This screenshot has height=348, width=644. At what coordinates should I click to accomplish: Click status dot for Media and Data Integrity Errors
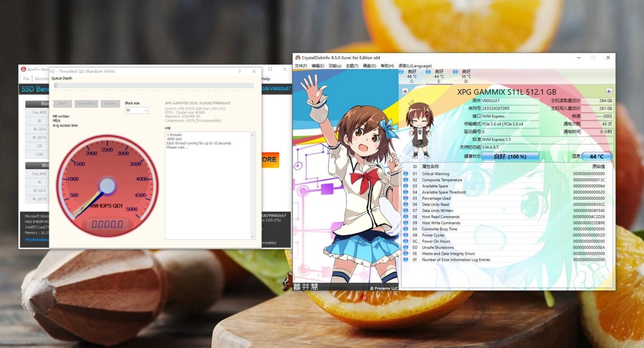[406, 254]
